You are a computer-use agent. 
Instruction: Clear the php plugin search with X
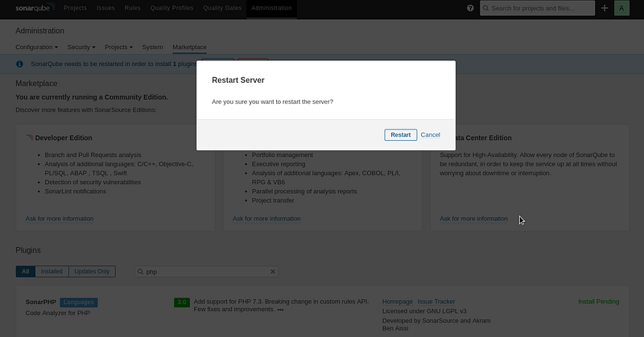273,271
